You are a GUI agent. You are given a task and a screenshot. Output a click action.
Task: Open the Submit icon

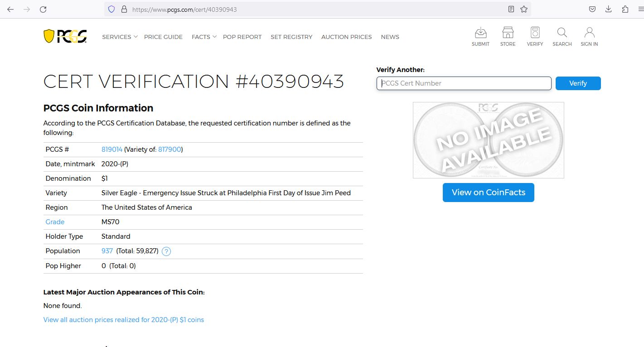pos(480,37)
